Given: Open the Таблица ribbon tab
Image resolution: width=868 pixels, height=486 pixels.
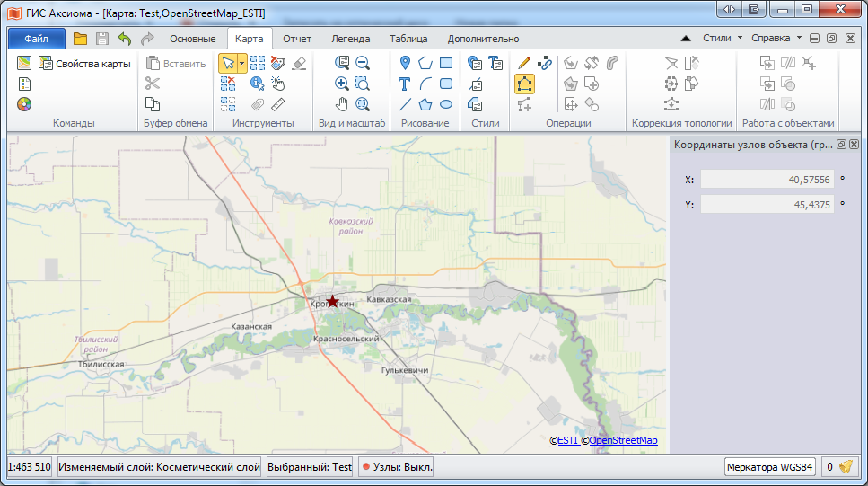Looking at the screenshot, I should click(x=408, y=39).
